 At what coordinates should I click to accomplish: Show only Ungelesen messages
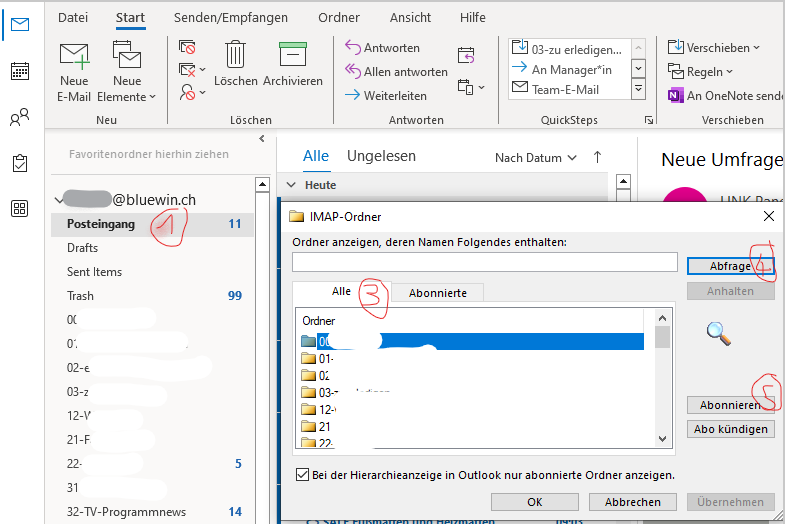381,156
